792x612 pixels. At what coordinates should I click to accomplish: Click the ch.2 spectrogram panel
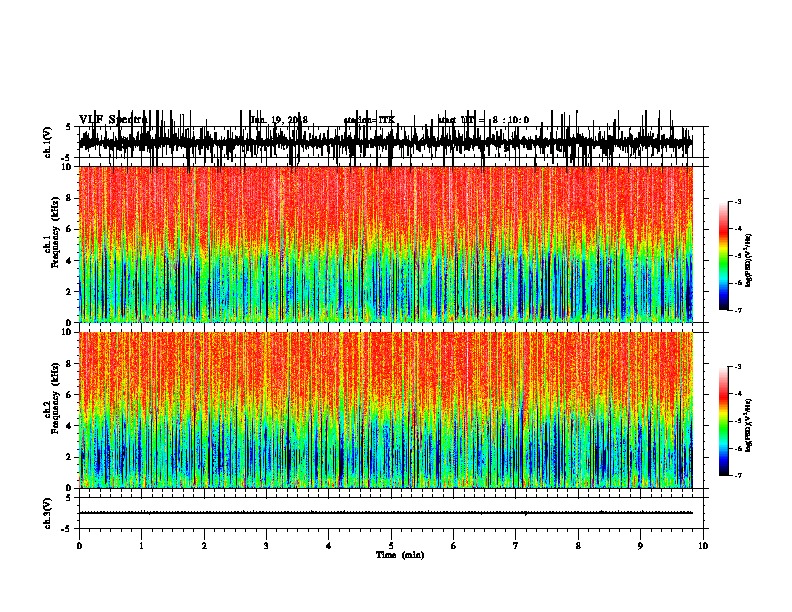pos(386,410)
